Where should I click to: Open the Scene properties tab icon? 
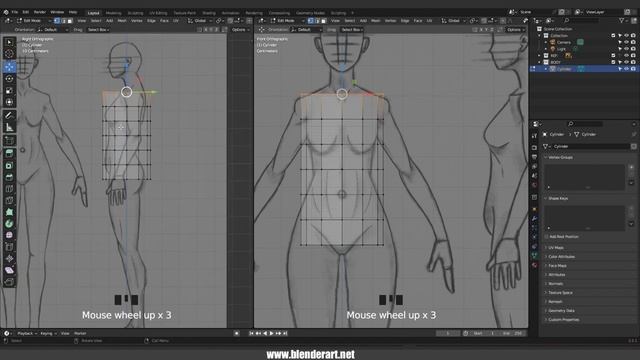point(534,176)
